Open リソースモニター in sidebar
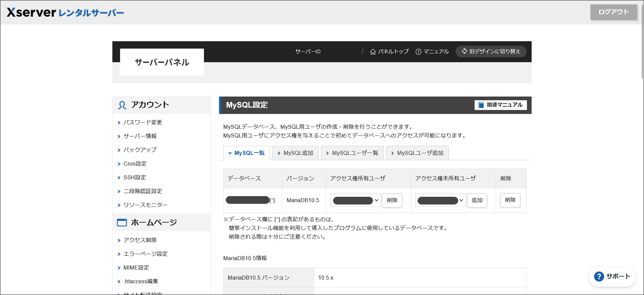This screenshot has width=644, height=295. [x=145, y=205]
